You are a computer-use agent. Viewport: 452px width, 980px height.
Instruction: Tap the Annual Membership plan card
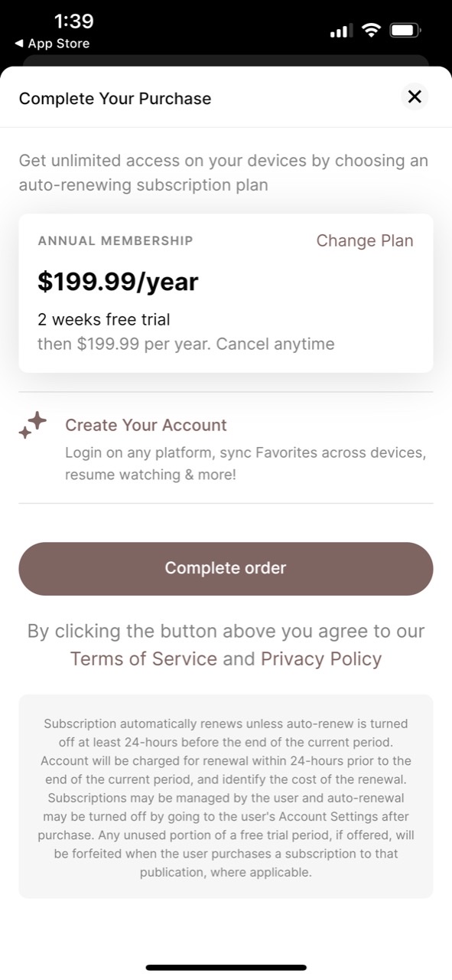coord(226,293)
